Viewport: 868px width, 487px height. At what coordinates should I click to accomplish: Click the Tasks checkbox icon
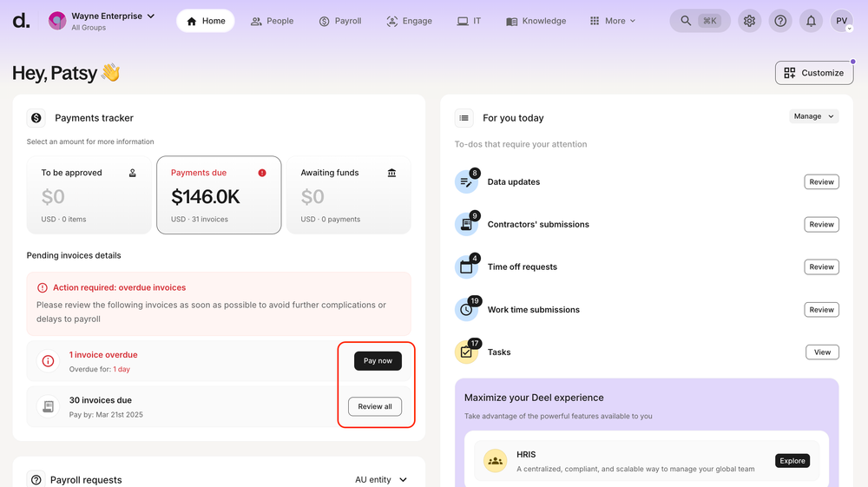coord(466,352)
